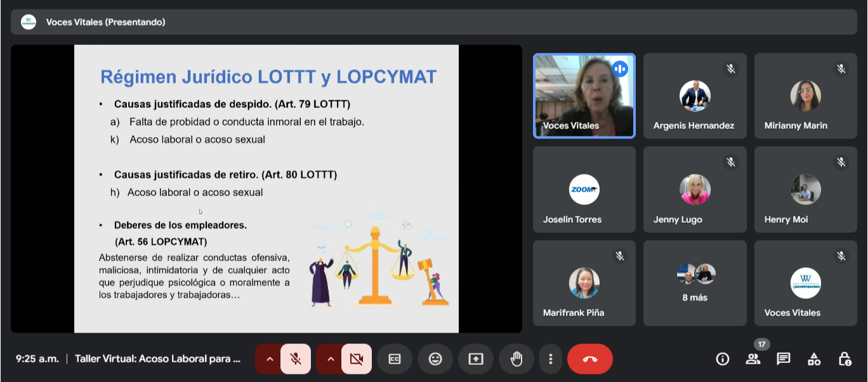Viewport: 868px width, 382px height.
Task: Click the present screen icon
Action: (476, 359)
